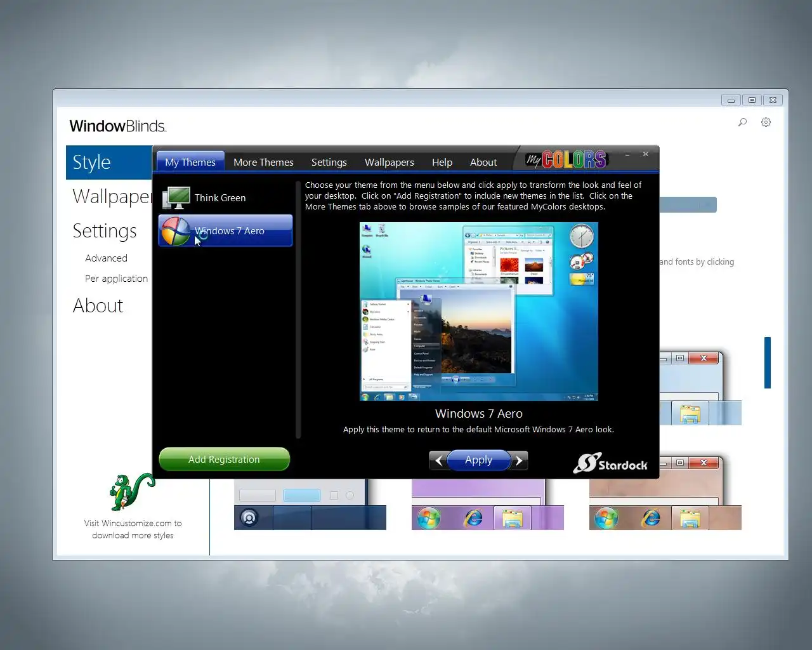Select the light blue style preview in WindowBlinds
The width and height of the screenshot is (812, 650).
(700, 388)
